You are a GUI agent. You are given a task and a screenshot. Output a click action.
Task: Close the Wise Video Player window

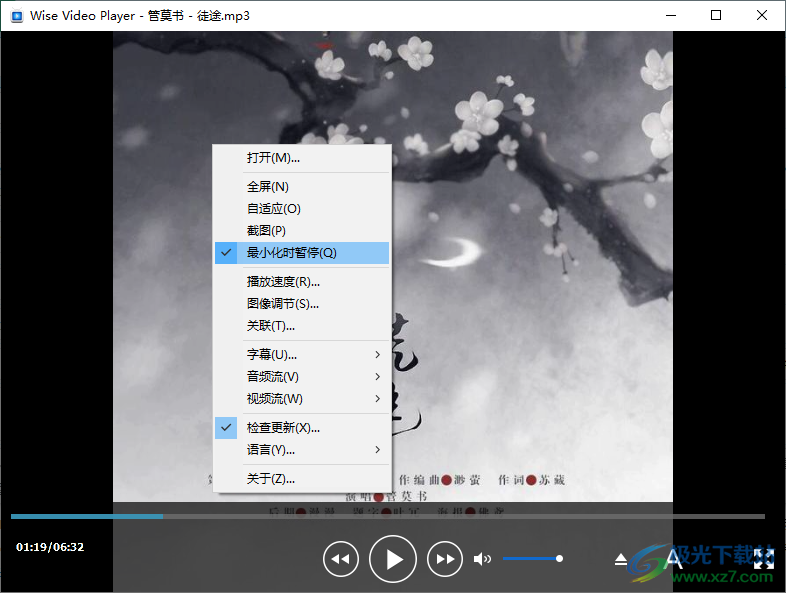pyautogui.click(x=761, y=16)
